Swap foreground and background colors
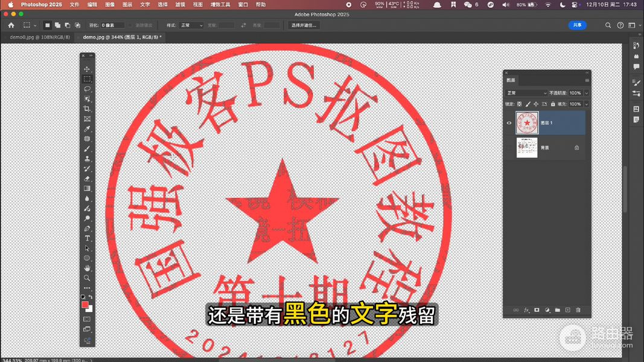 click(91, 296)
